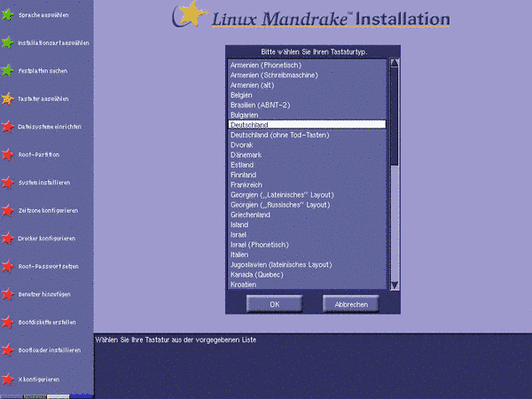Click the red star beside System installieren
Image resolution: width=532 pixels, height=399 pixels.
7,182
